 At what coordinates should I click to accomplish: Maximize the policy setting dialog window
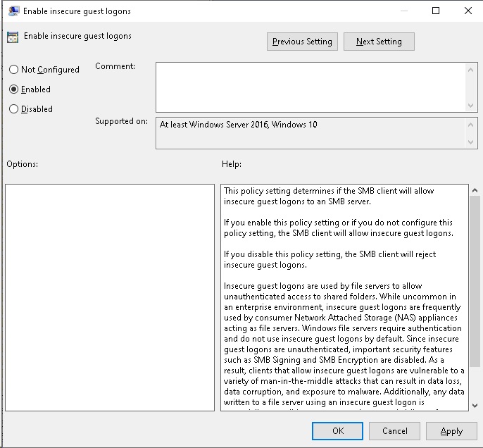436,11
